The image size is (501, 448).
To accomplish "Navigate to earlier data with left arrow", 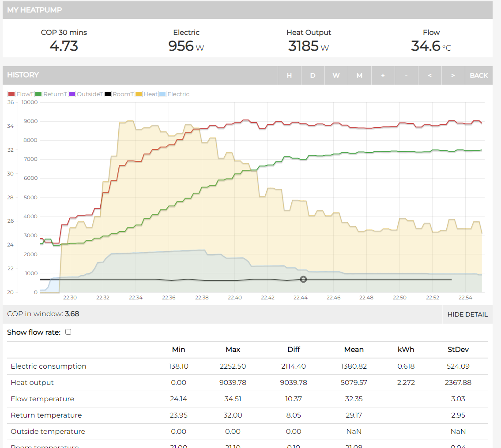I will tap(429, 75).
